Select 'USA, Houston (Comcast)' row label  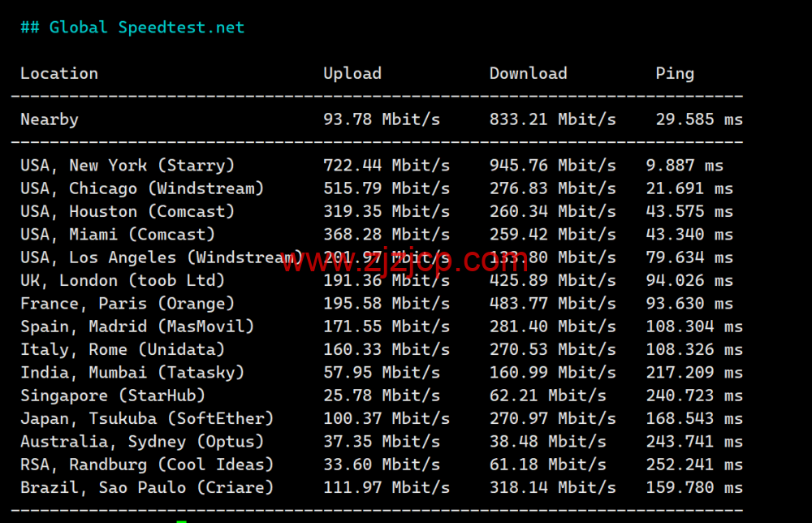[x=127, y=212]
